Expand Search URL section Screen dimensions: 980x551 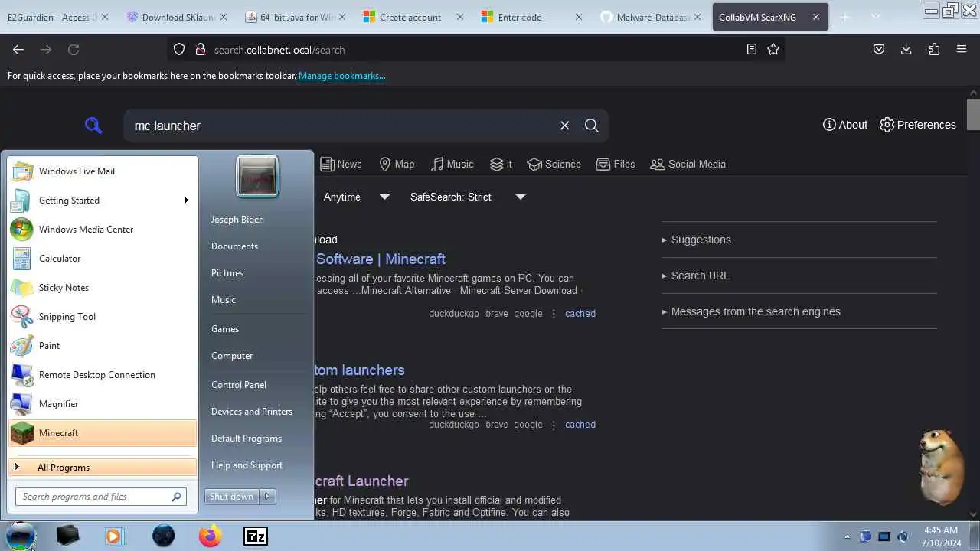[x=695, y=275]
